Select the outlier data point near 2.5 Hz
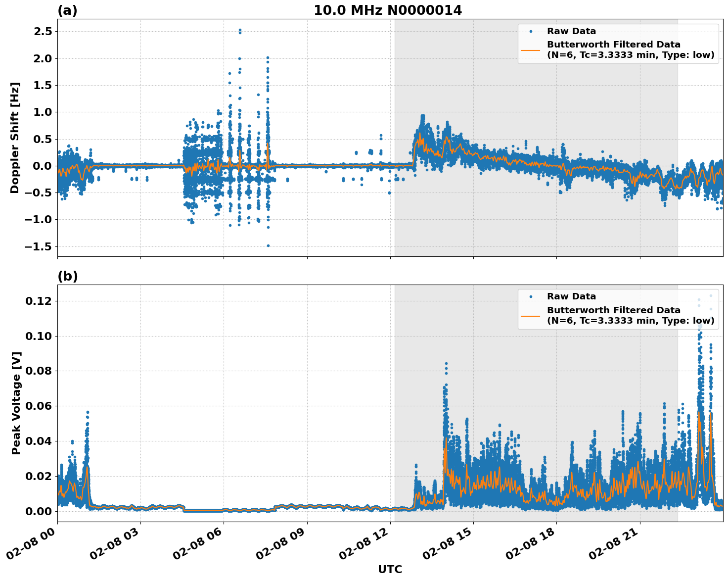 241,31
